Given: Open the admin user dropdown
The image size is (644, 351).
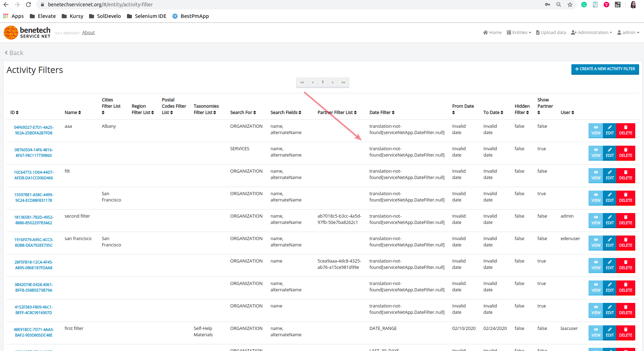Looking at the screenshot, I should click(x=628, y=32).
